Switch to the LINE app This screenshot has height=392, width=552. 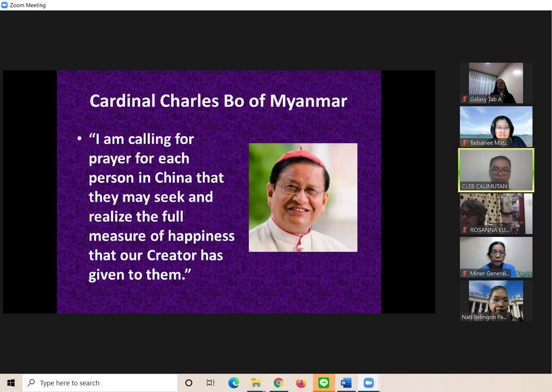(323, 383)
